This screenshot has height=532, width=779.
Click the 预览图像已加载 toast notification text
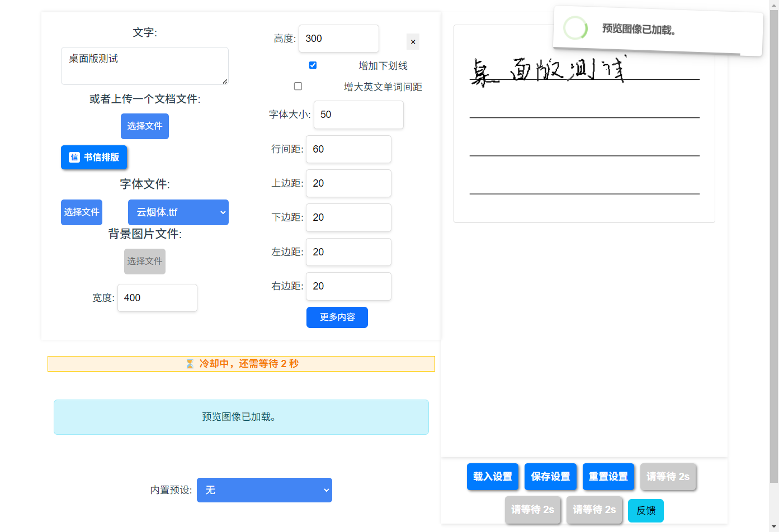click(639, 29)
